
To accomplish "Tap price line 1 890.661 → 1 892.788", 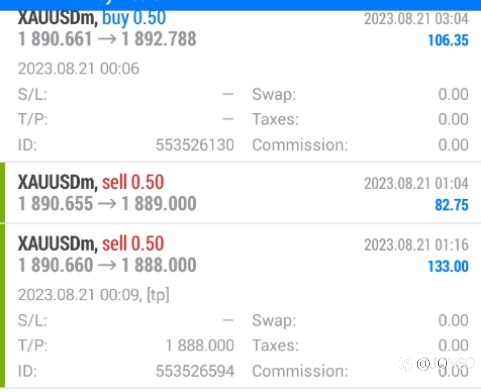I will (107, 39).
